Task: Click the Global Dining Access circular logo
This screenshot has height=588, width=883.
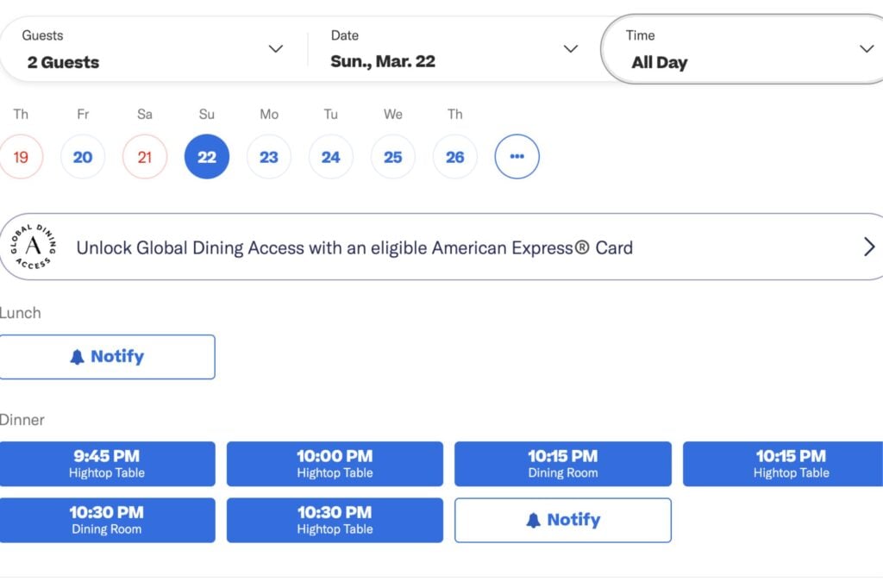Action: point(33,247)
